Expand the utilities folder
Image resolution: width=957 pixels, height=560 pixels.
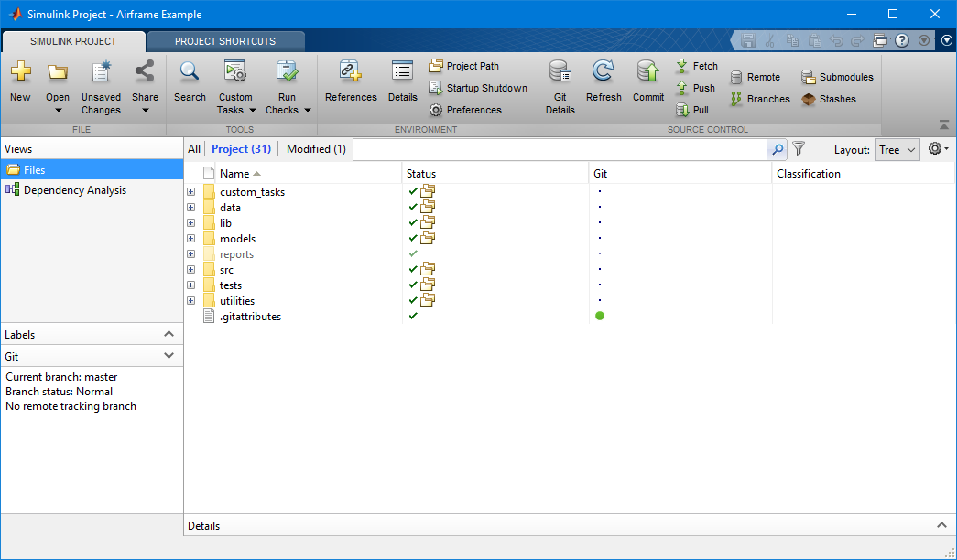point(191,301)
